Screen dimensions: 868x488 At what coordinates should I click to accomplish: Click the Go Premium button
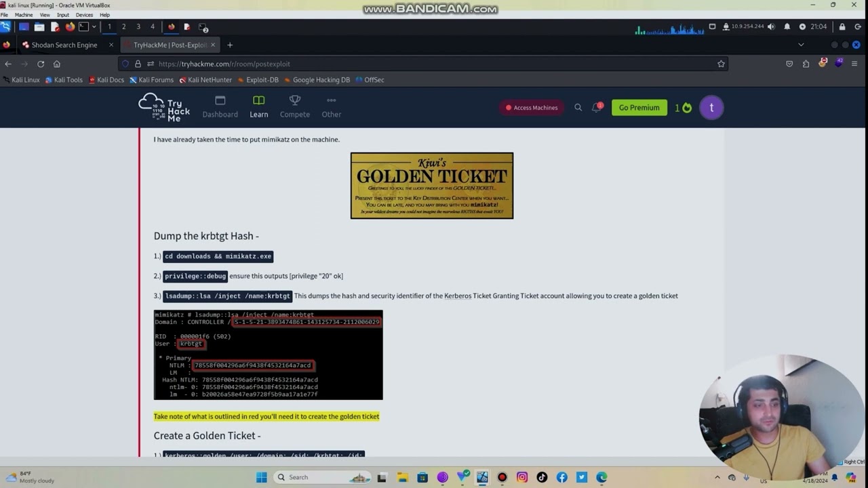point(639,107)
